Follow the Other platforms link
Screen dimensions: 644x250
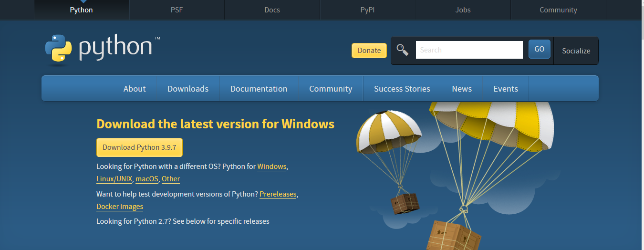click(171, 179)
